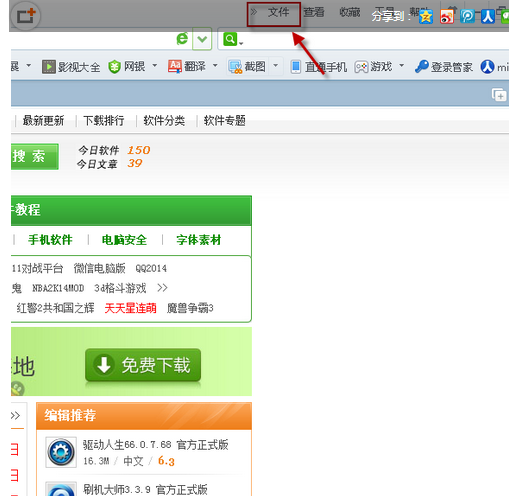Share to Tencent Weibo icon
Screen dimensions: 509x496
467,17
